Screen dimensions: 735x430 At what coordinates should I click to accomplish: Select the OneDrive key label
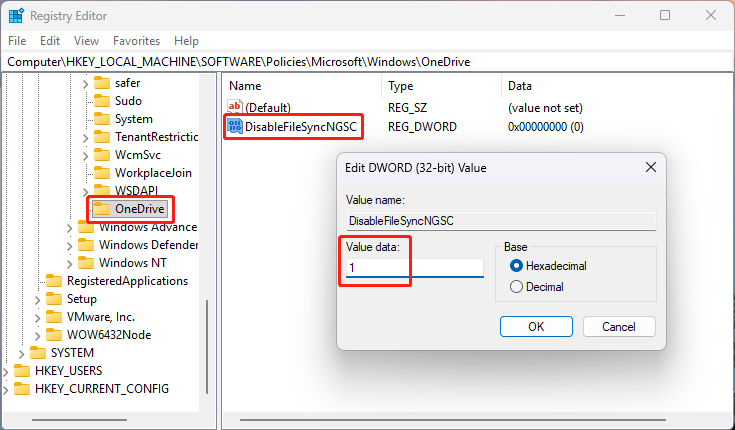coord(140,209)
